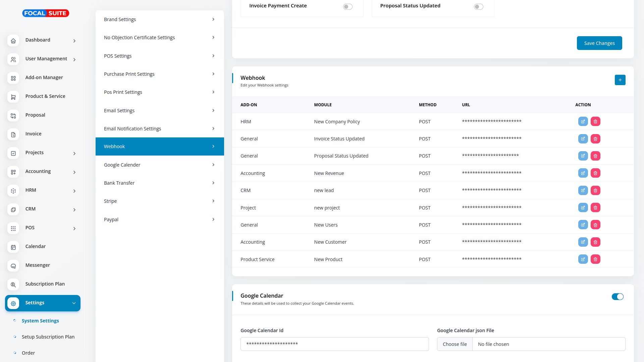Edit the New Revenue webhook row
This screenshot has height=362, width=644.
[x=583, y=173]
